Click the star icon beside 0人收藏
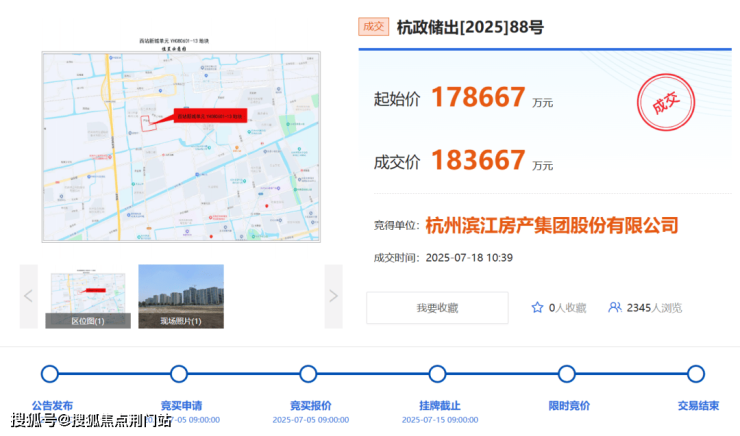The width and height of the screenshot is (740, 436). [537, 308]
